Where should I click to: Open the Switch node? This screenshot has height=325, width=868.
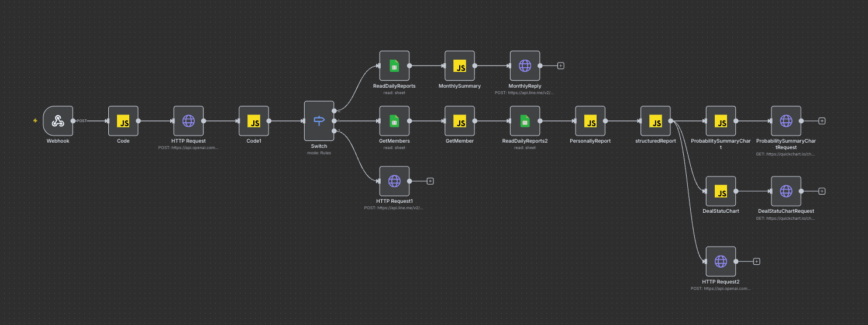319,121
